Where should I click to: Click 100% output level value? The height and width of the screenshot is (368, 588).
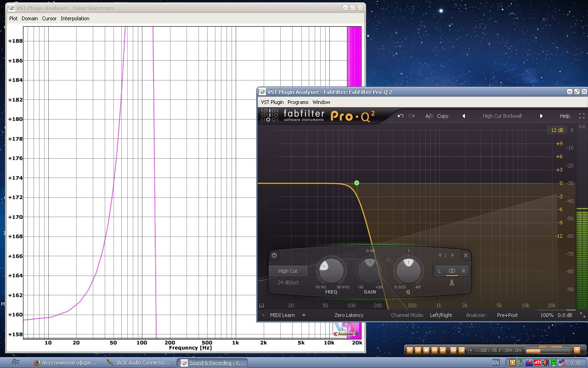point(547,315)
